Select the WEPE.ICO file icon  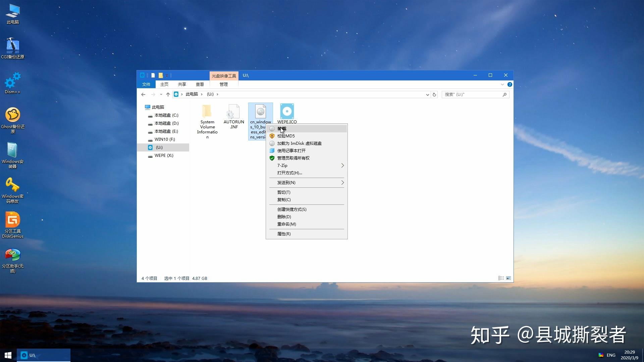[287, 111]
